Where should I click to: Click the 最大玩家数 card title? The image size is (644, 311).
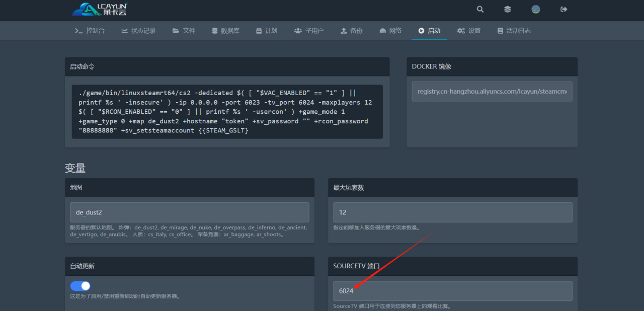tap(348, 188)
